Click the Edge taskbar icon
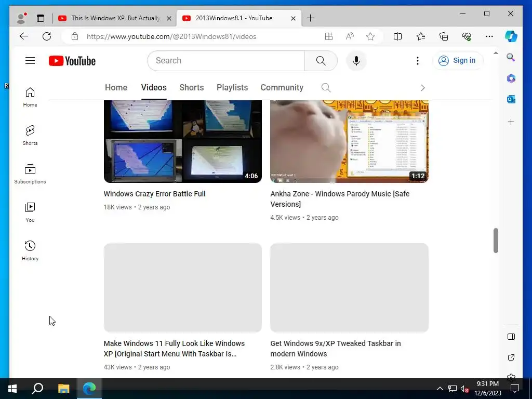 89,389
